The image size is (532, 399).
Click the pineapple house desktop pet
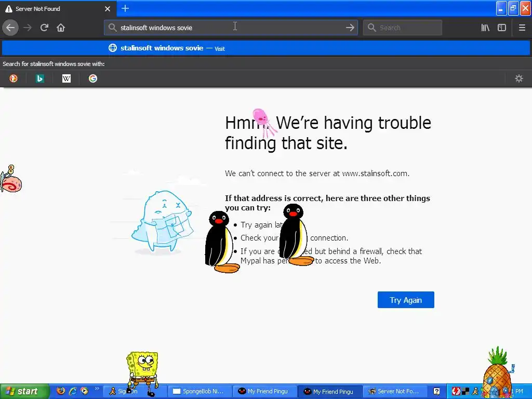click(498, 373)
